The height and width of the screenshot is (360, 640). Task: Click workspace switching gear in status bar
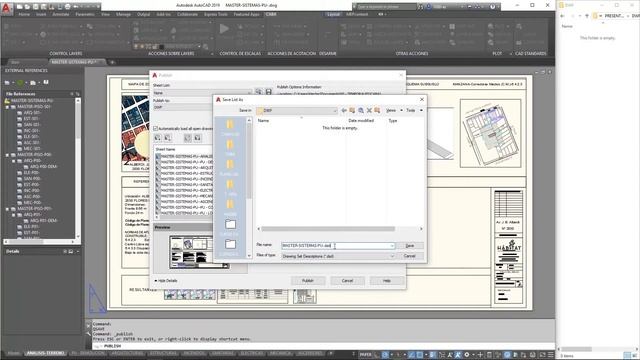pyautogui.click(x=467, y=355)
